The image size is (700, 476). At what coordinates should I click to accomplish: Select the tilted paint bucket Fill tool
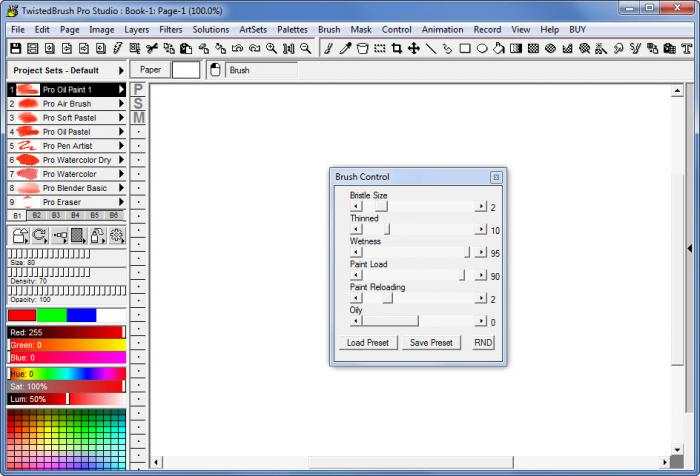click(x=499, y=48)
